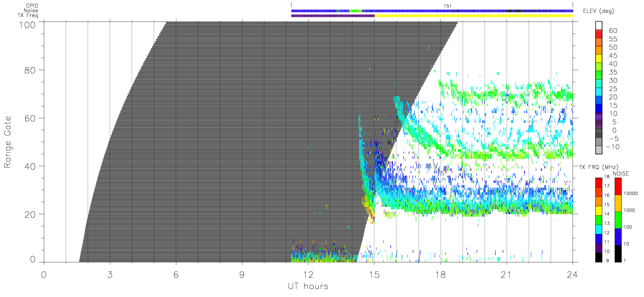
Task: Click NOISE legend value '10000'
Action: 631,193
